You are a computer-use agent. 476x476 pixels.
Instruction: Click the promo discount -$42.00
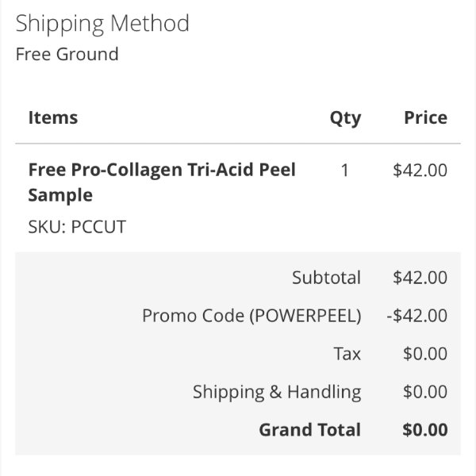[x=416, y=316]
